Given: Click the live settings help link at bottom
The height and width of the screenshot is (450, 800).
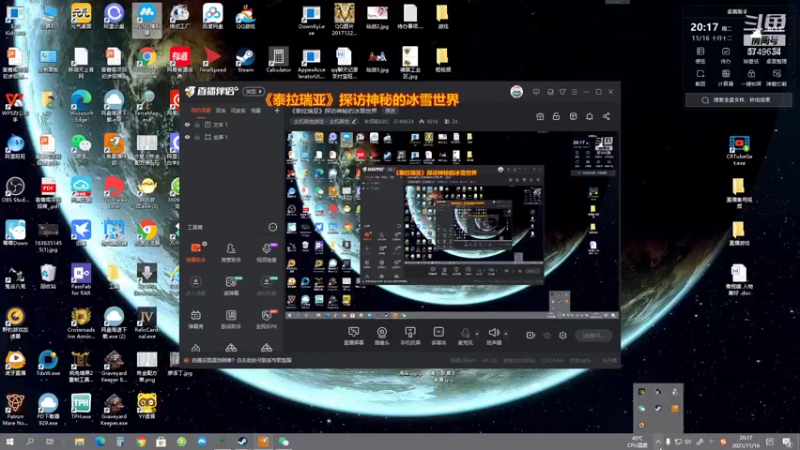Looking at the screenshot, I should coord(241,360).
